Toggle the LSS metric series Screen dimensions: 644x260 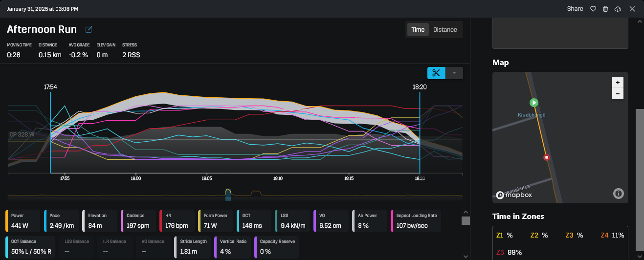[292, 221]
